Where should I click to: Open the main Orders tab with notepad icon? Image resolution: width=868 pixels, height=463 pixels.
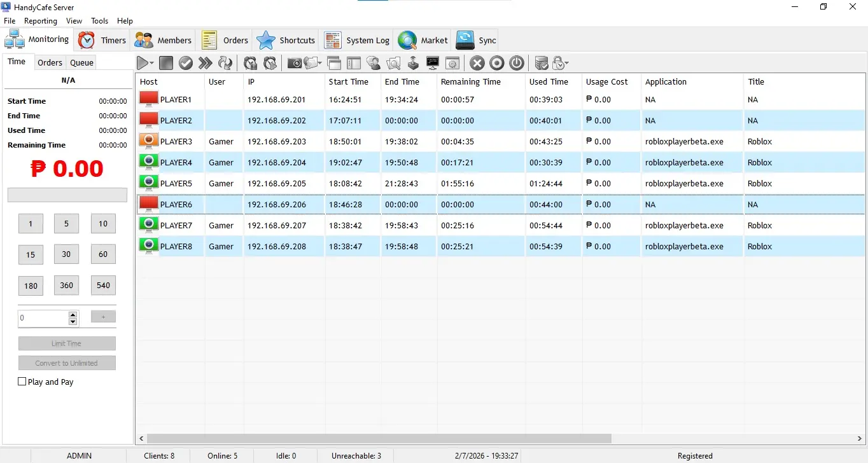[225, 40]
